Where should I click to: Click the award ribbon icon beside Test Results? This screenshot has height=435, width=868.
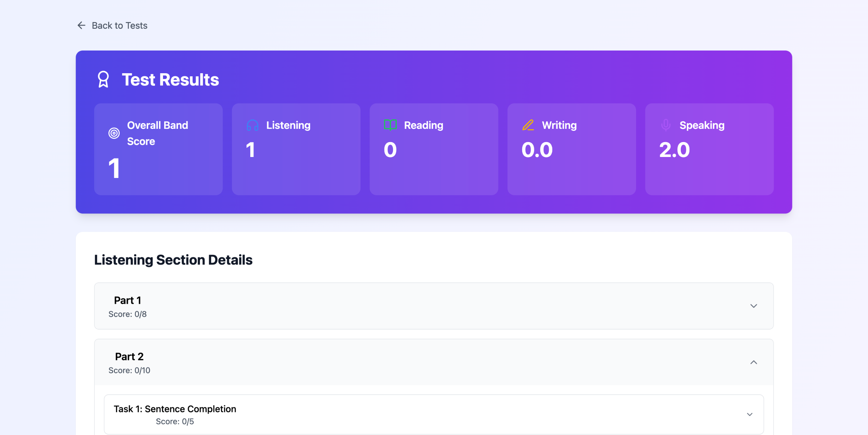tap(103, 79)
